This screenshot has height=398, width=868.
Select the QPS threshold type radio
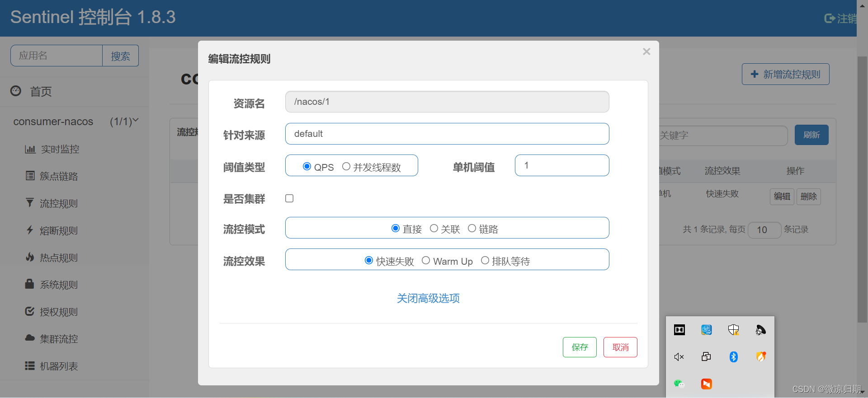click(x=307, y=166)
